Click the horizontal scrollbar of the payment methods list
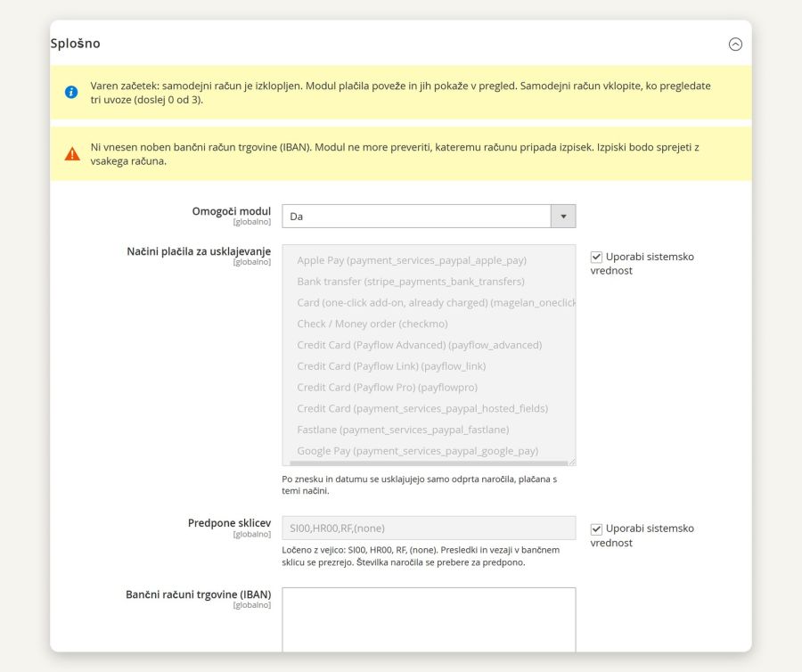The height and width of the screenshot is (672, 802). [429, 463]
